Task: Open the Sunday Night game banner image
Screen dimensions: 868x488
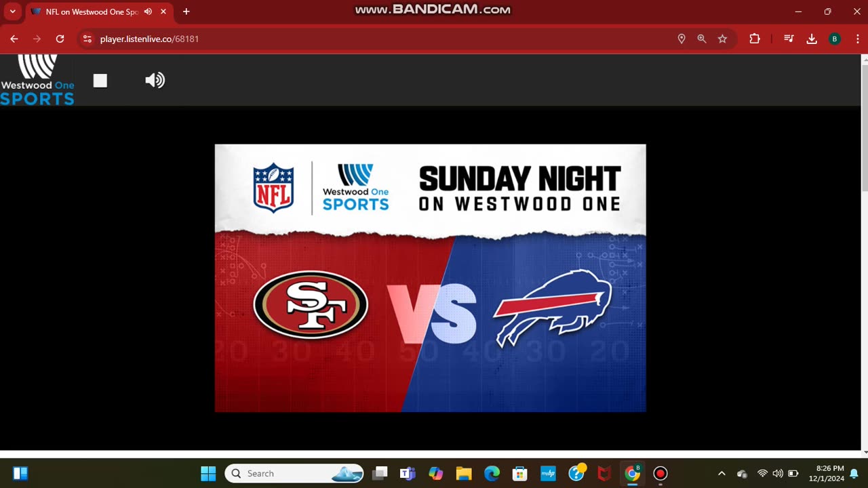Action: 431,278
